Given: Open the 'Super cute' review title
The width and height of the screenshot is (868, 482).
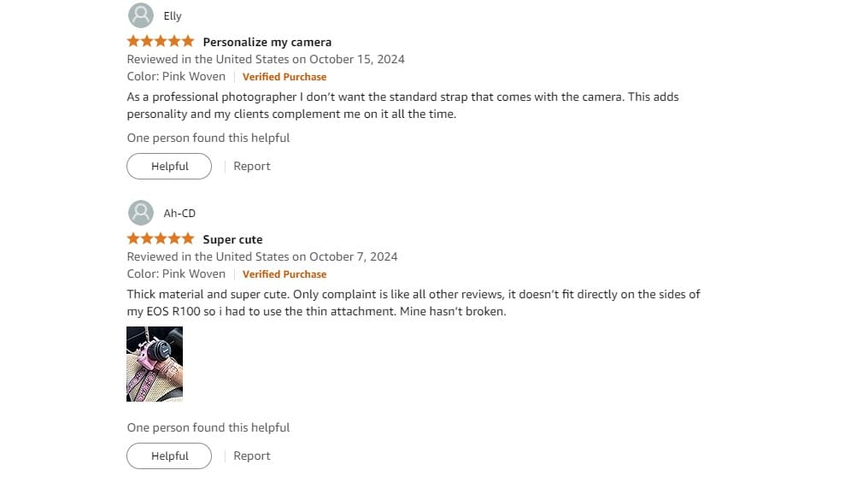Looking at the screenshot, I should pyautogui.click(x=232, y=239).
